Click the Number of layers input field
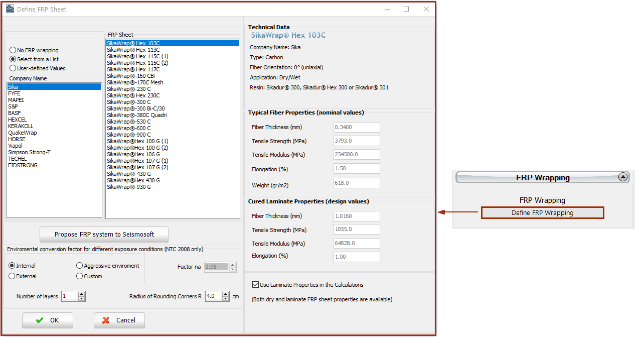The image size is (644, 339). [x=70, y=296]
